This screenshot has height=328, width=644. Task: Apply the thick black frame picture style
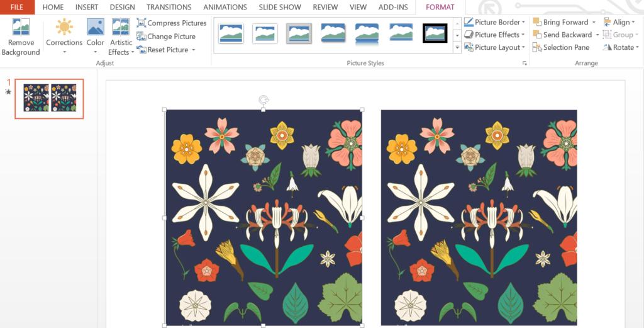tap(435, 33)
